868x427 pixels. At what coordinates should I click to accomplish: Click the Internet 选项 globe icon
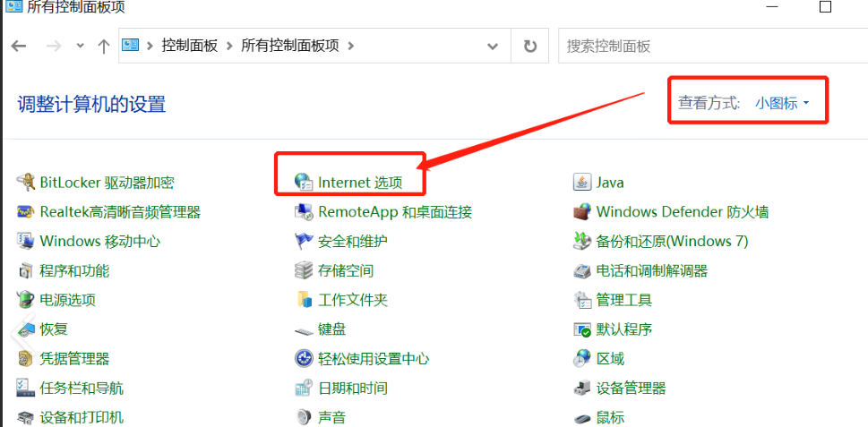tap(304, 182)
